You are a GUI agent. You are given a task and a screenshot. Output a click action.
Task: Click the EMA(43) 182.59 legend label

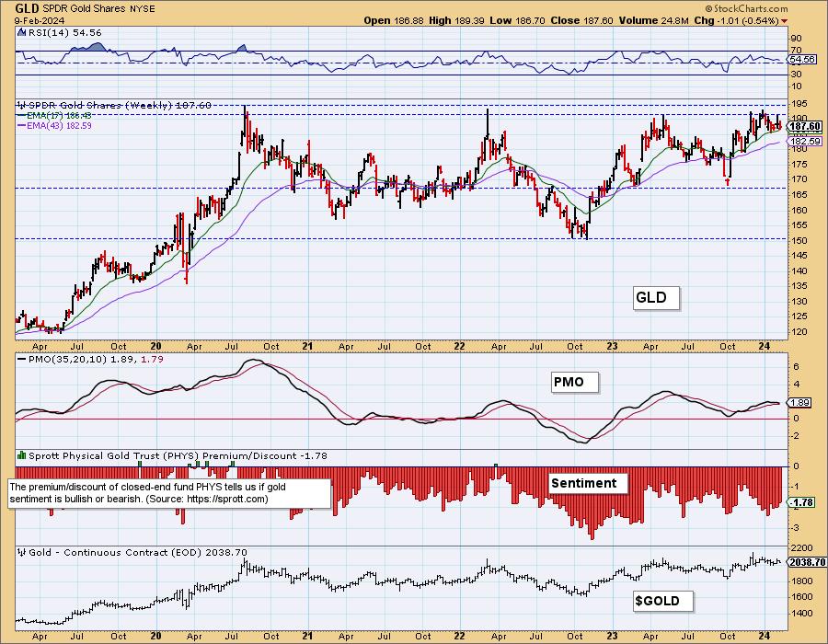59,126
